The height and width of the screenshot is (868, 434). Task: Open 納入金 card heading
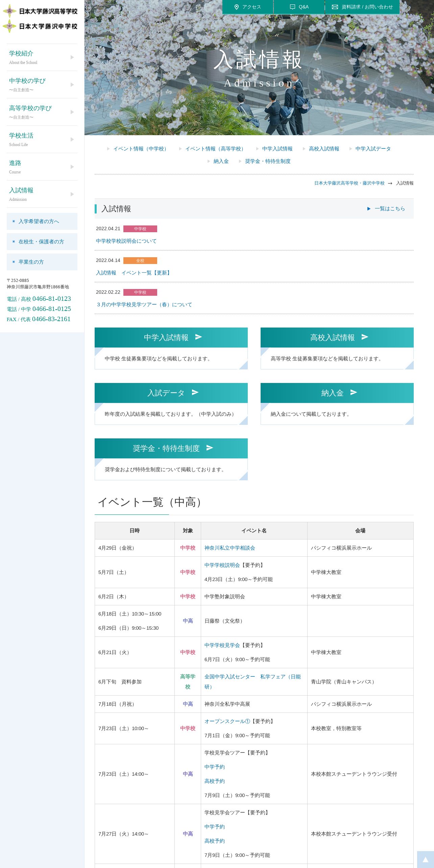337,393
